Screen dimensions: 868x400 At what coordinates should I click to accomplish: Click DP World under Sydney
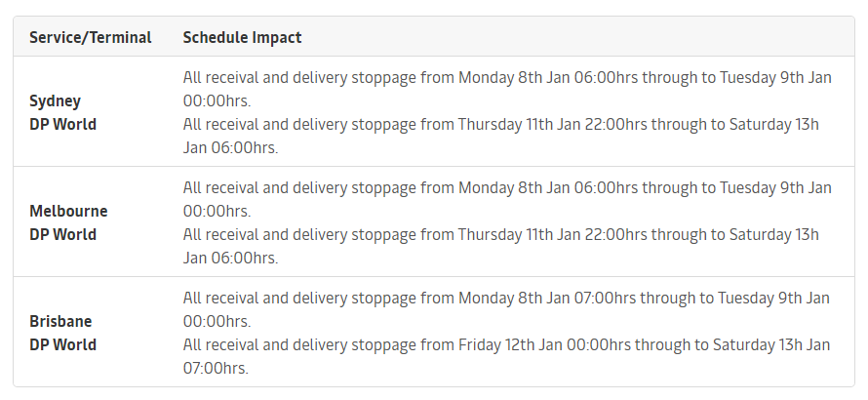click(x=62, y=125)
